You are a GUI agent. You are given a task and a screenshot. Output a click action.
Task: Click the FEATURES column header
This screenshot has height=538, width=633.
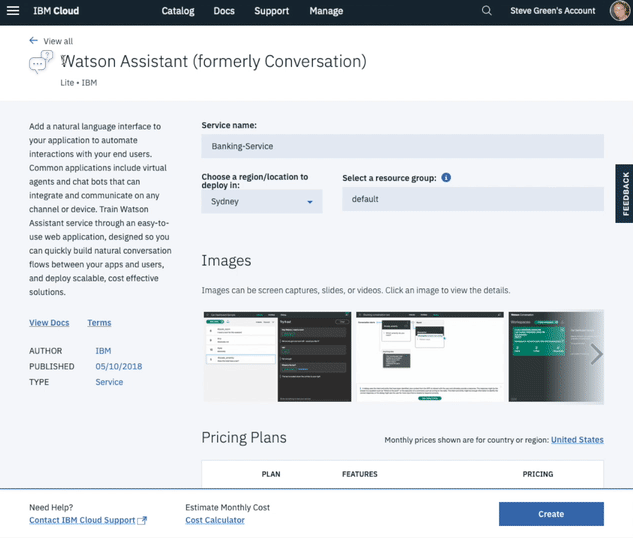[360, 474]
